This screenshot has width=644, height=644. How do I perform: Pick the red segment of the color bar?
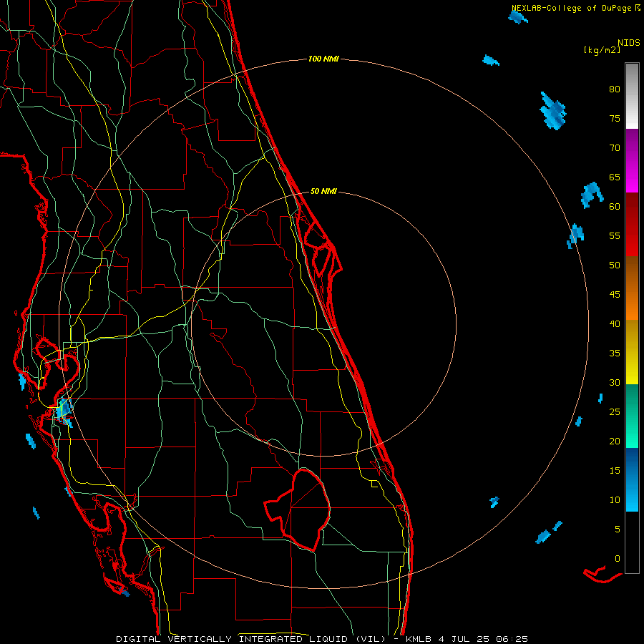[632, 224]
